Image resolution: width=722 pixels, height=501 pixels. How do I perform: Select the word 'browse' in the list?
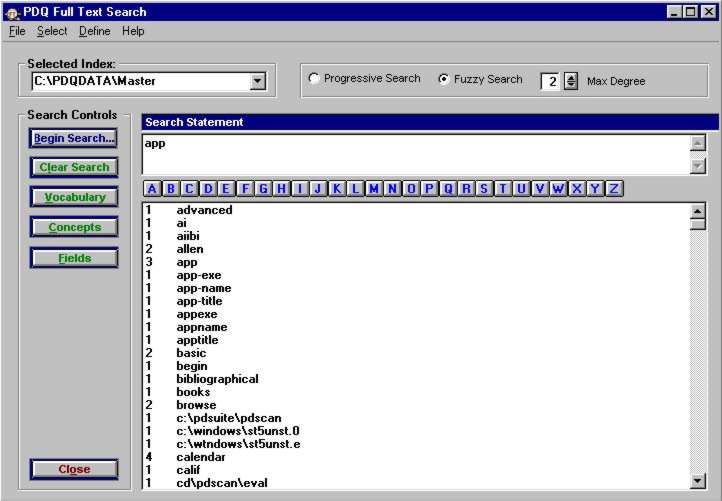196,405
